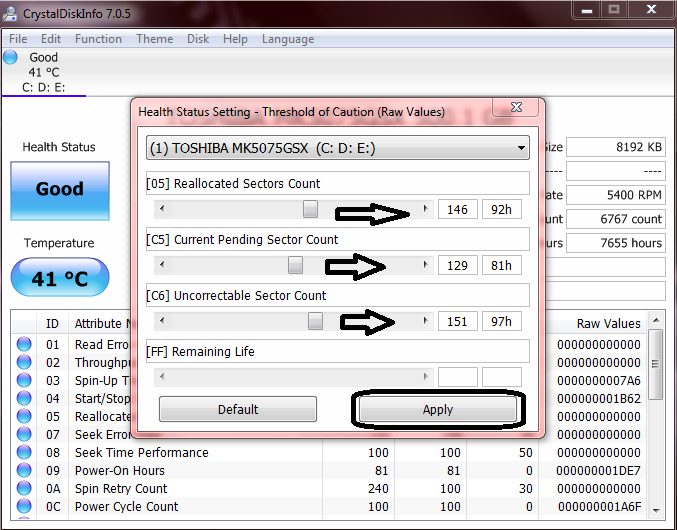Click the Reallocated Sectors value field 146

tap(458, 209)
